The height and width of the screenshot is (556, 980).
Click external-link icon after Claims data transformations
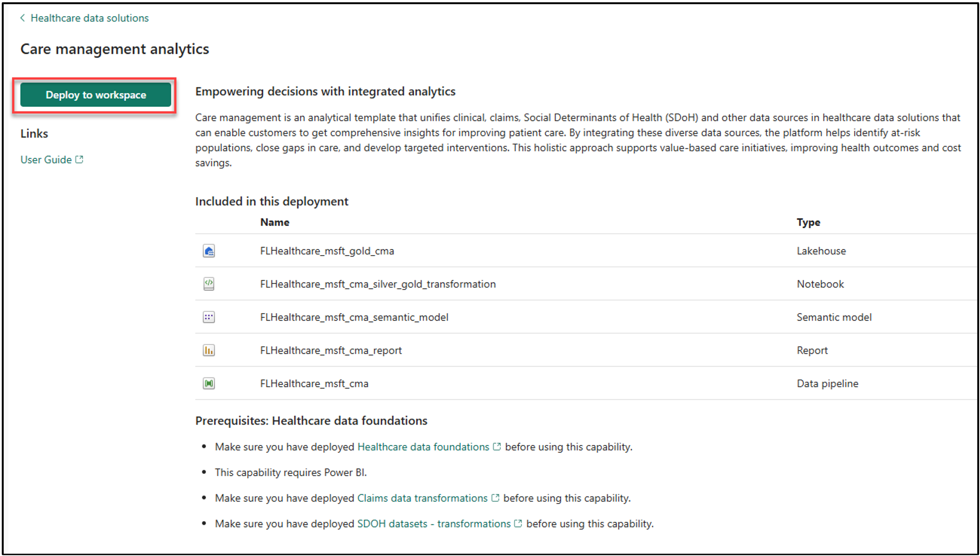pos(495,497)
